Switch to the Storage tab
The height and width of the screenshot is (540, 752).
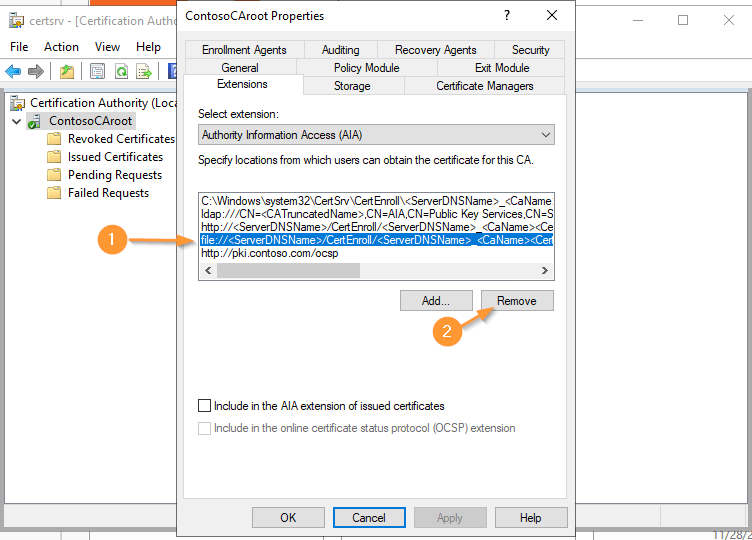tap(352, 86)
